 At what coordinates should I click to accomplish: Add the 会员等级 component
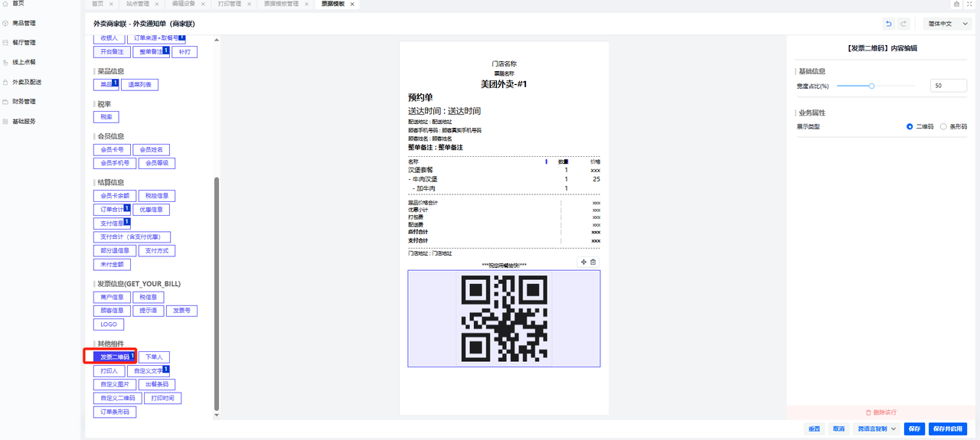(x=157, y=163)
